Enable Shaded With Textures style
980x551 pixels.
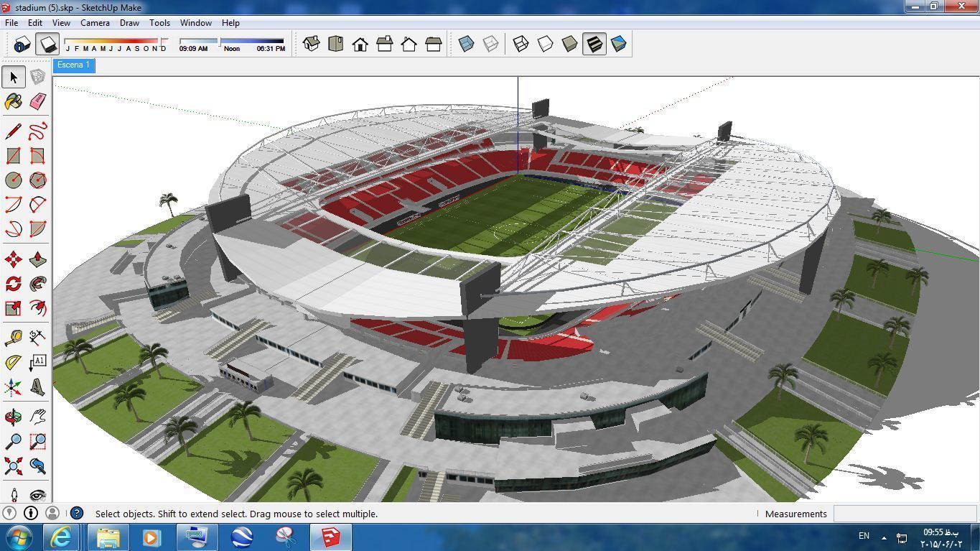click(x=594, y=44)
